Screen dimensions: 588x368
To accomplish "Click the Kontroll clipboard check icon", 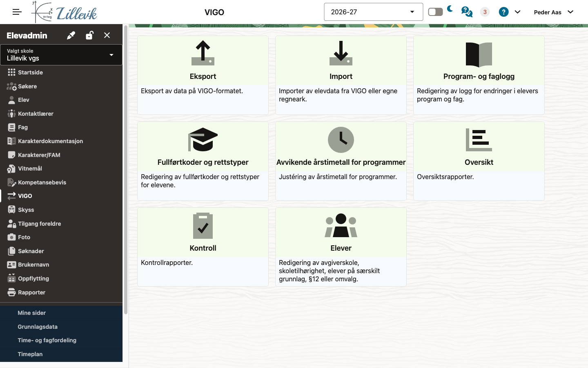I will pyautogui.click(x=203, y=226).
